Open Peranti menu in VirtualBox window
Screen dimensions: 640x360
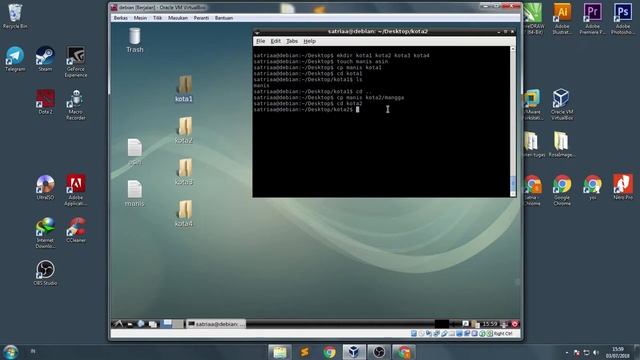[201, 18]
